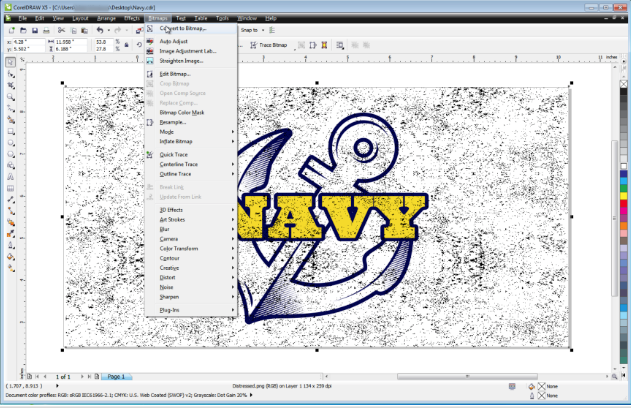The height and width of the screenshot is (408, 631).
Task: Select the Fill bucket tool
Action: point(11,257)
